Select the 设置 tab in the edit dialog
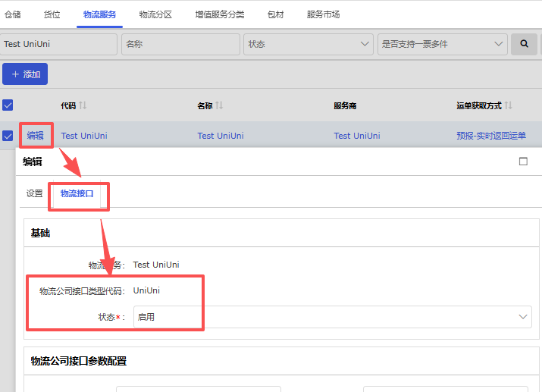This screenshot has height=392, width=542. (35, 193)
